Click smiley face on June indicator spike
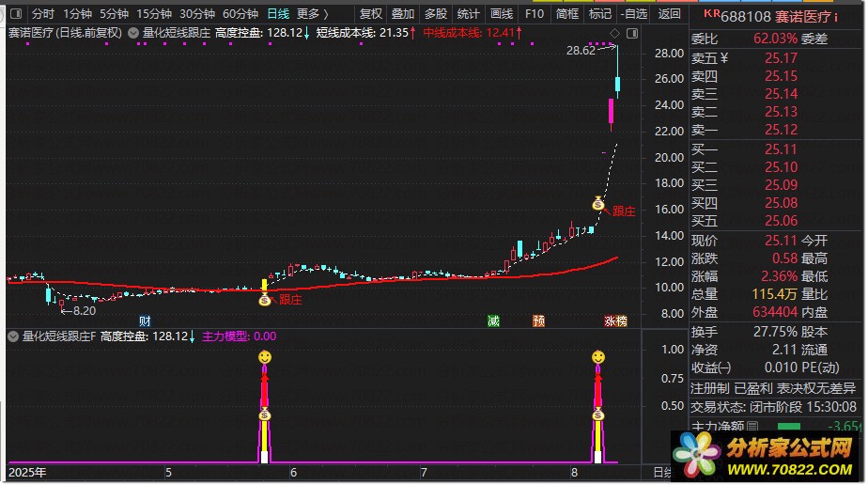This screenshot has height=485, width=868. (265, 357)
